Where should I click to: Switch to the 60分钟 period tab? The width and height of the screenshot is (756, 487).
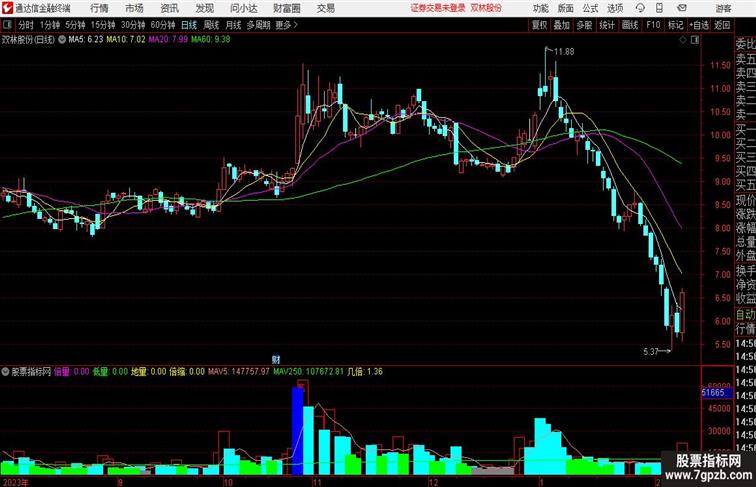click(x=162, y=25)
